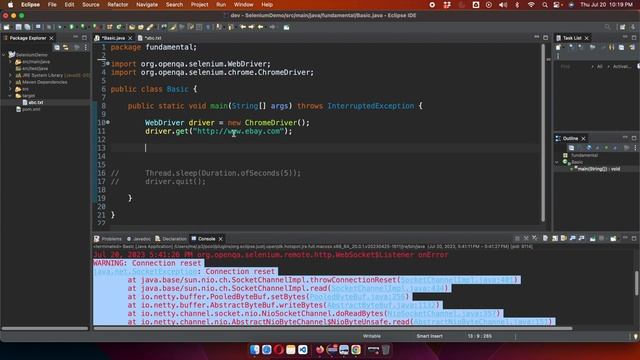Select main(String[]) in Outline
The width and height of the screenshot is (640, 360).
pos(598,169)
